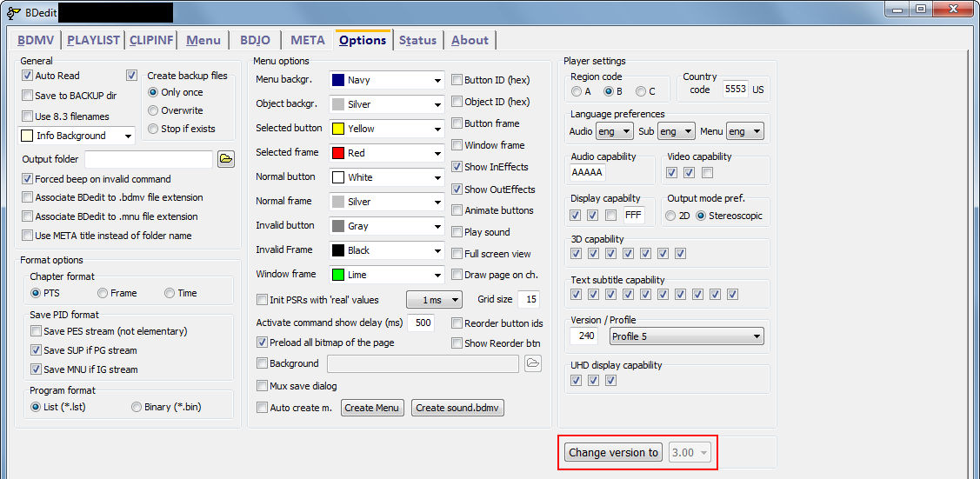Viewport: 980px width, 479px height.
Task: Enable Object ID (hex) option
Action: (457, 101)
